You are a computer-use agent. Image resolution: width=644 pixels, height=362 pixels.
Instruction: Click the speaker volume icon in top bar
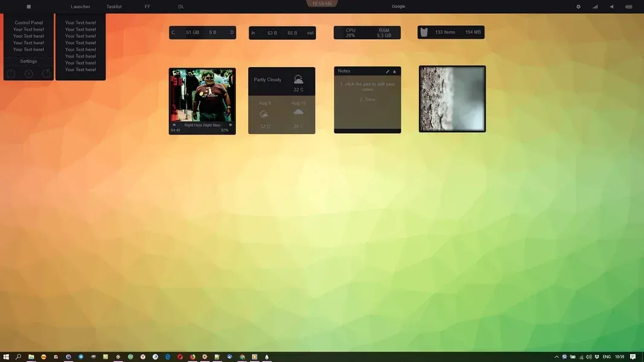(611, 7)
